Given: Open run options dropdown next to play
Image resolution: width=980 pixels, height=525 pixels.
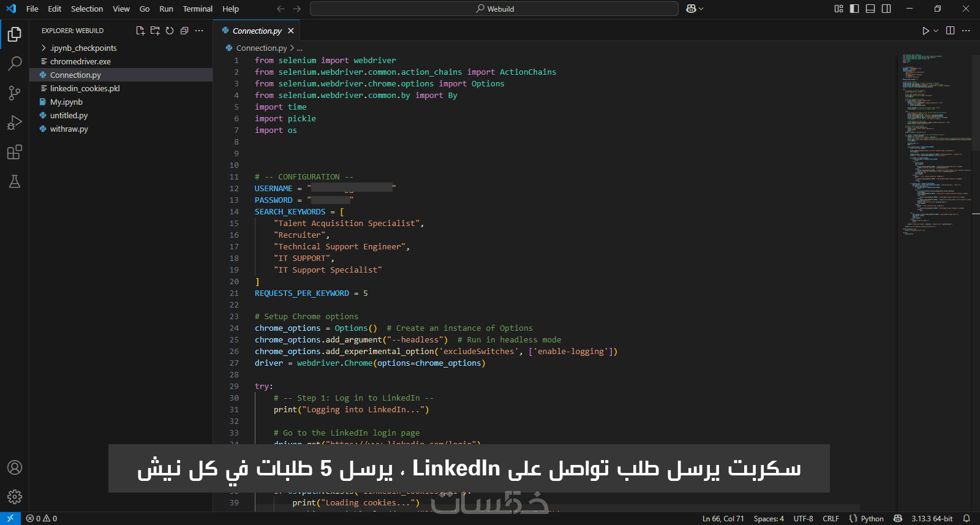Looking at the screenshot, I should click(x=936, y=31).
